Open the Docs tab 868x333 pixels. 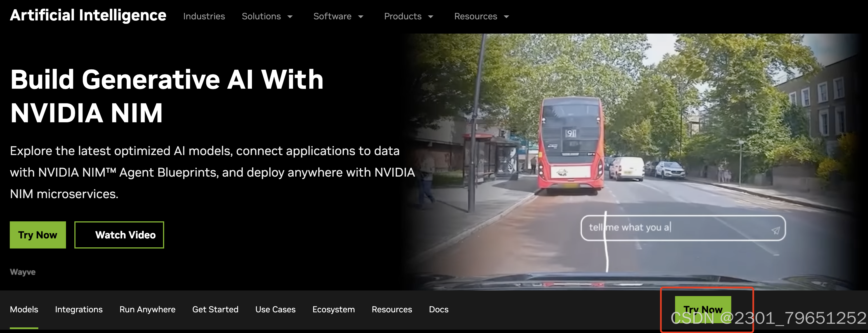pos(438,309)
